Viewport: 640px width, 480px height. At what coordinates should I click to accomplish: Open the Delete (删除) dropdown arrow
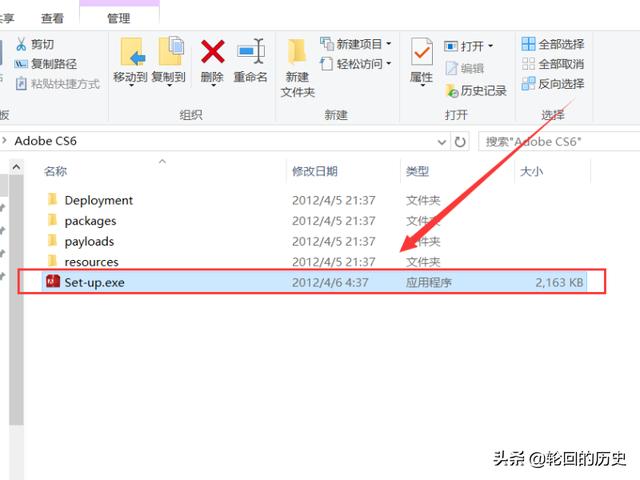coord(213,86)
